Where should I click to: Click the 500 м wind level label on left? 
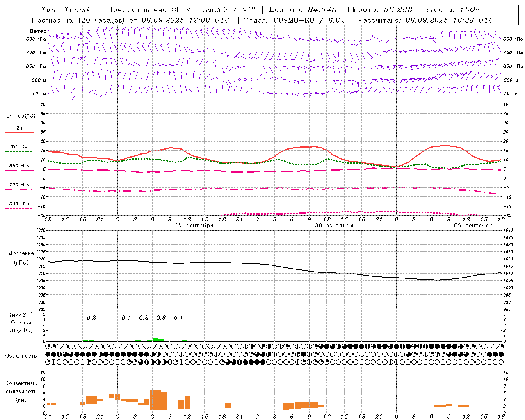coord(39,80)
